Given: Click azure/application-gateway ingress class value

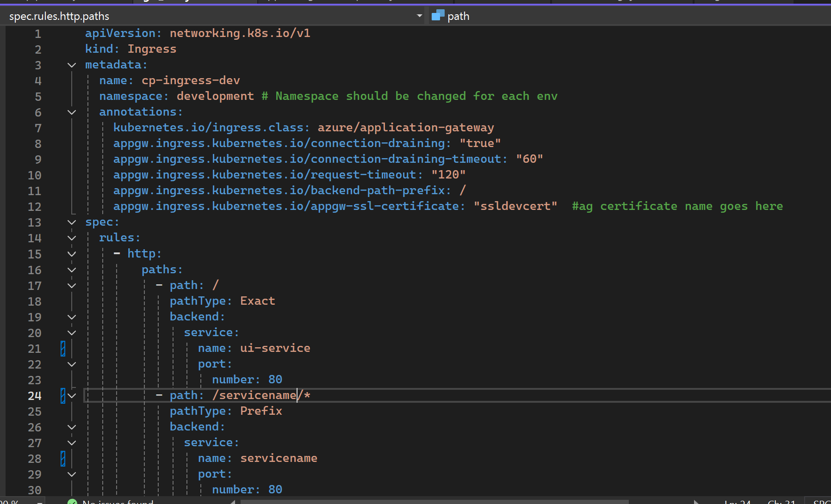Looking at the screenshot, I should [406, 128].
